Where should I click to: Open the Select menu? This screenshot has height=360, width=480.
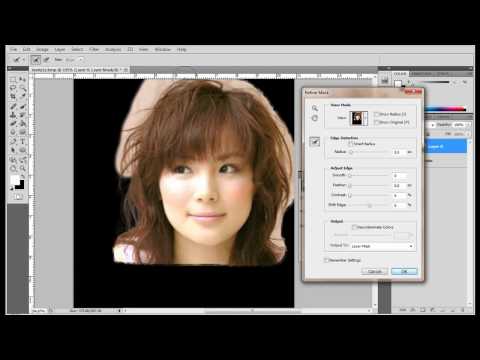click(x=77, y=49)
